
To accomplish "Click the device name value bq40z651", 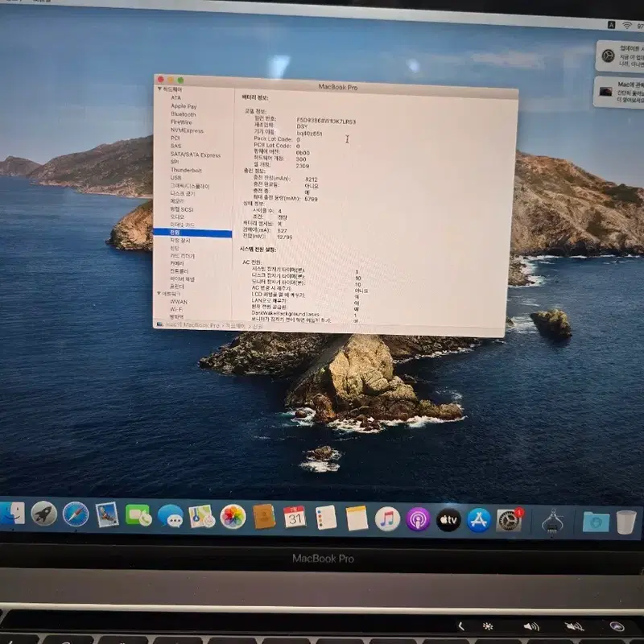I will pyautogui.click(x=309, y=134).
